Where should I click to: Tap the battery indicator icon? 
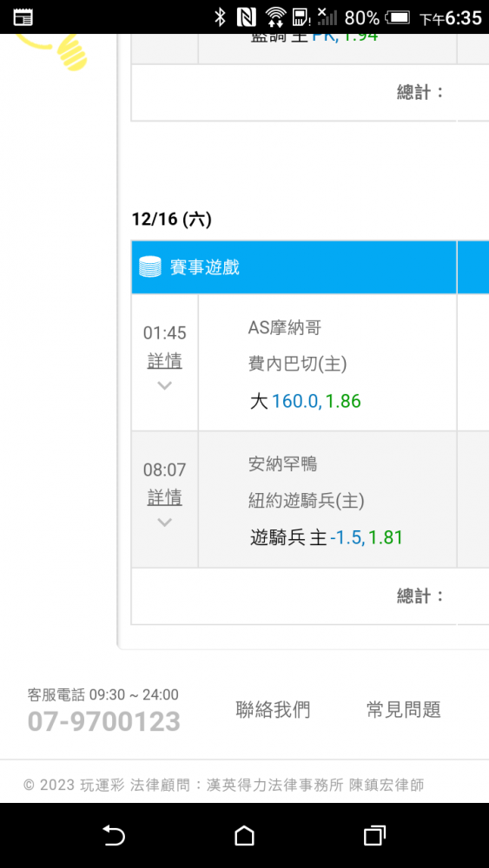tap(398, 17)
